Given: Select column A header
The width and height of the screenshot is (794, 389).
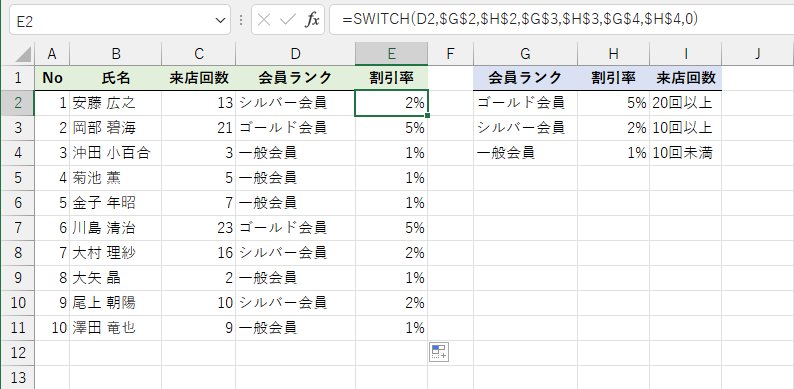Looking at the screenshot, I should click(x=52, y=54).
